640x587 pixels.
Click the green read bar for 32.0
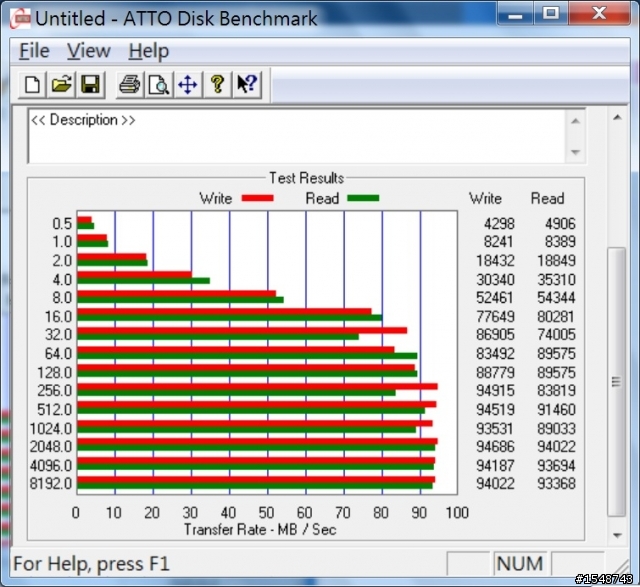(x=218, y=337)
